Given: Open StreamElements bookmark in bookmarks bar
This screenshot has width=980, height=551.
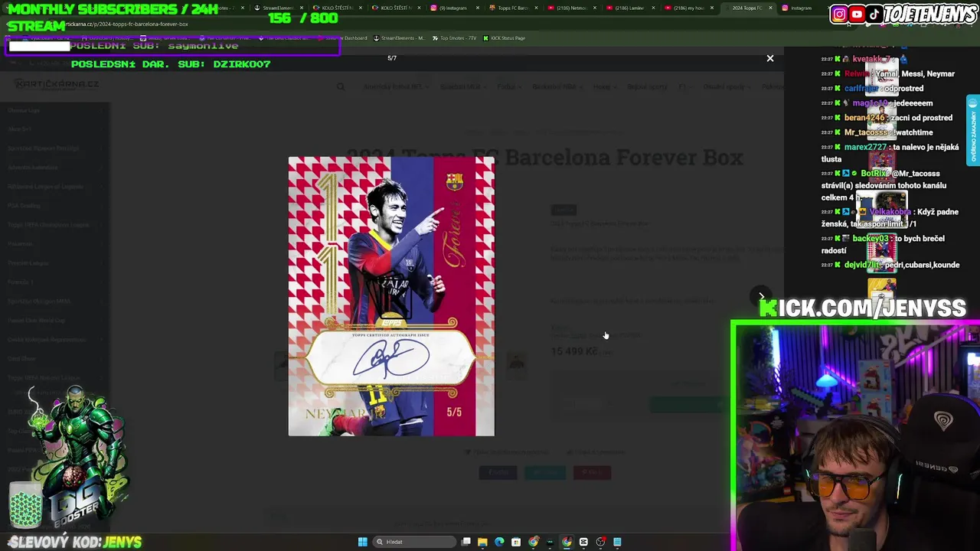Looking at the screenshot, I should 398,37.
